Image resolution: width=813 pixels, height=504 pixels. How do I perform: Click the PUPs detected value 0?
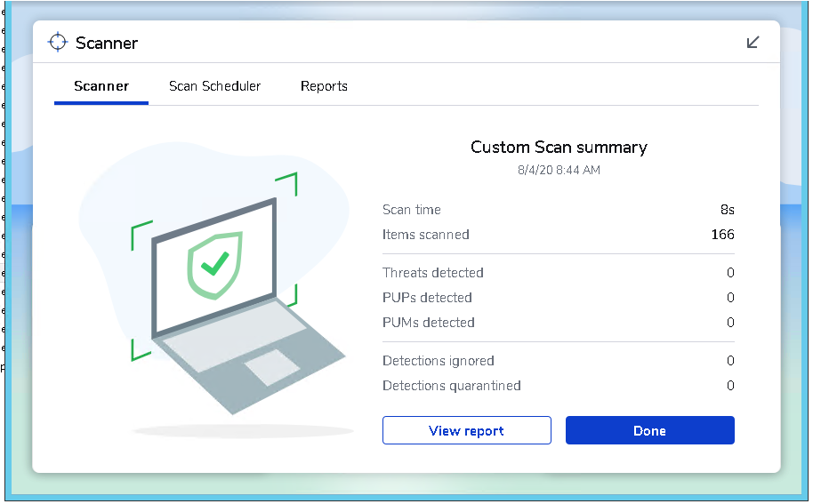coord(730,298)
